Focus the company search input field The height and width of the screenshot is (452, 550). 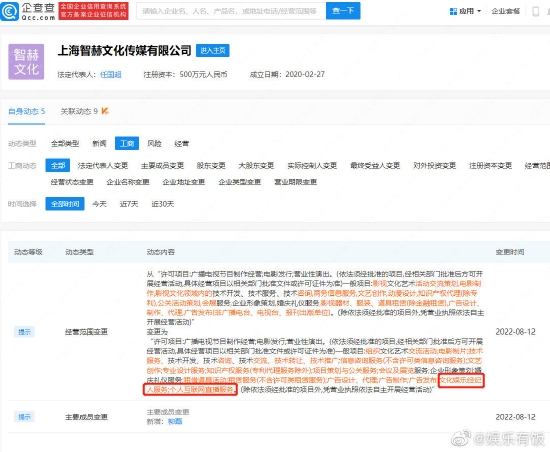pyautogui.click(x=231, y=11)
